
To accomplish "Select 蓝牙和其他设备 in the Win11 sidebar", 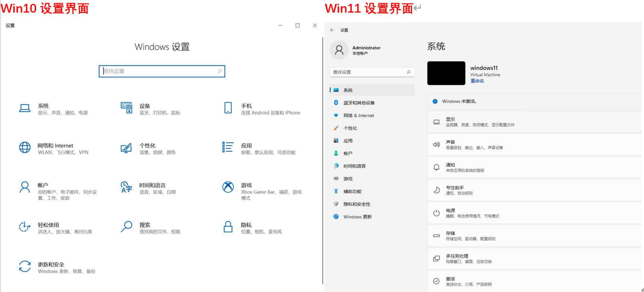I will click(x=372, y=103).
